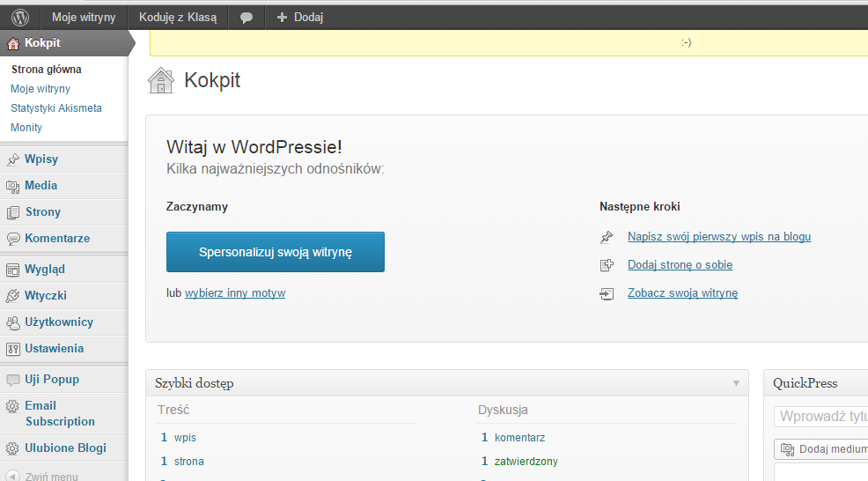Screen dimensions: 868x481
Task: Collapse the Szybki dostęp panel arrow
Action: pyautogui.click(x=736, y=383)
